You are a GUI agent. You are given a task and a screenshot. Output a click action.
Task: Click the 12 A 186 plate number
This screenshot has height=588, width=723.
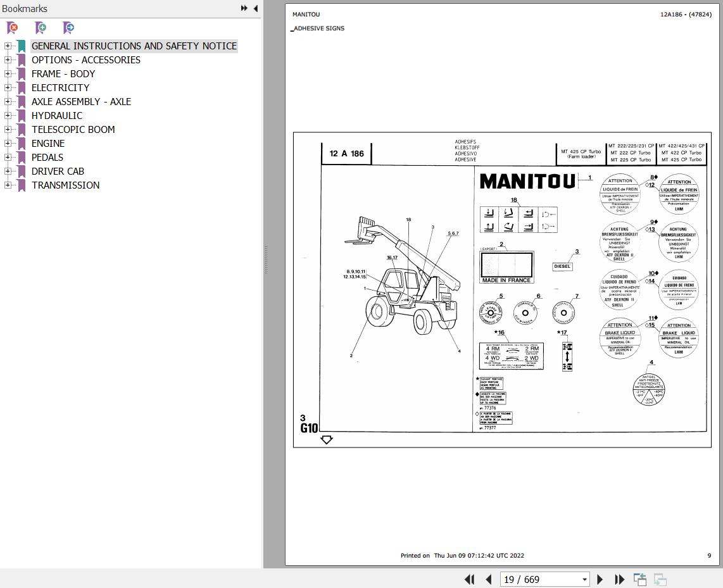tap(347, 153)
